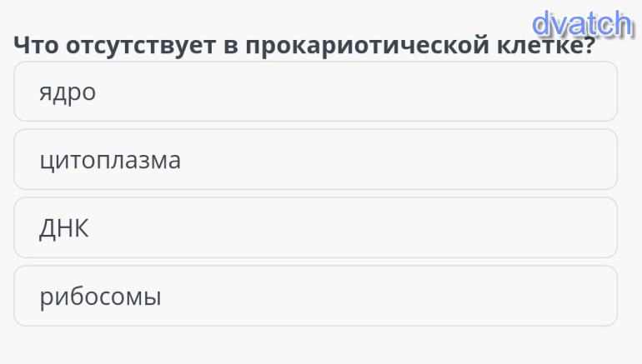Click the 'рибосомы' text label
The image size is (642, 364).
100,297
